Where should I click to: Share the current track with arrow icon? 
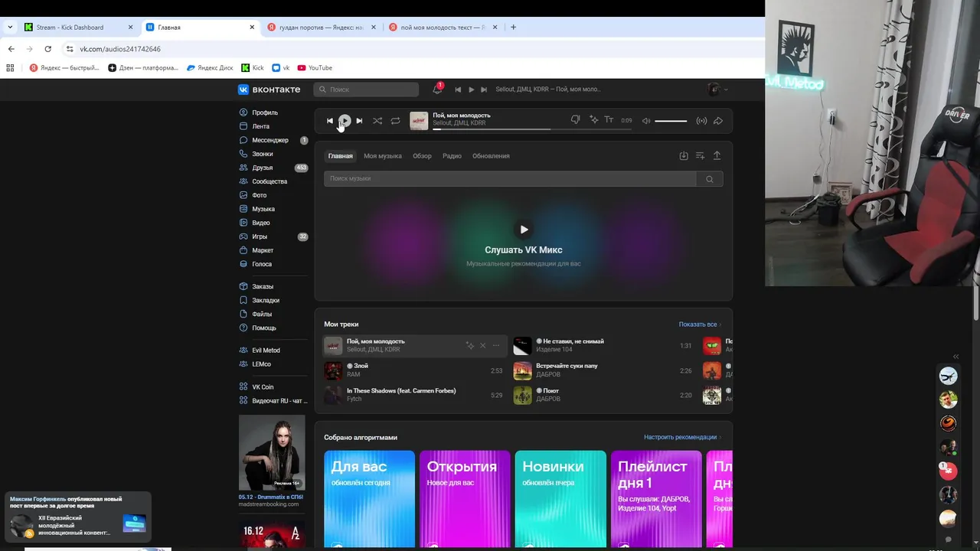pos(718,121)
